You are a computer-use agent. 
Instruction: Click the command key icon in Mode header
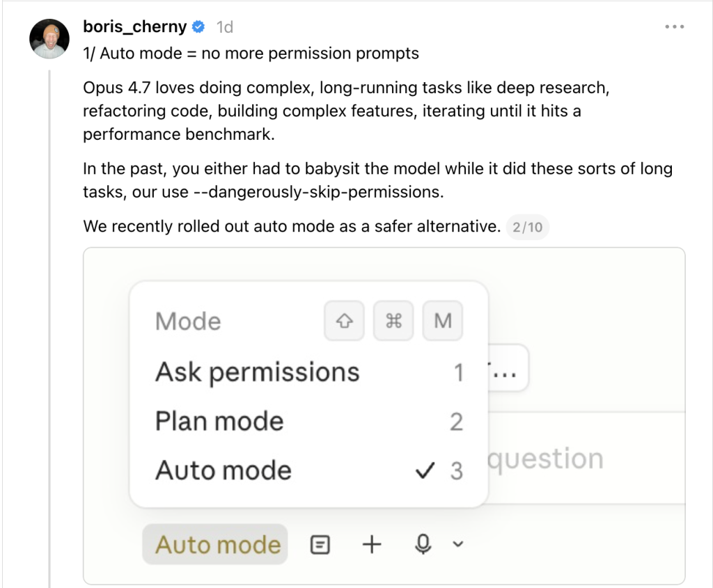[393, 321]
